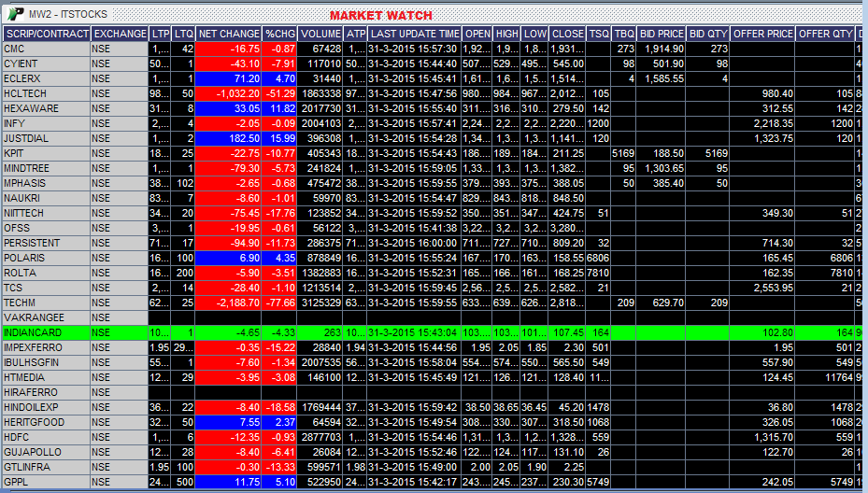Click the EXCHANGE column header
The width and height of the screenshot is (868, 493).
(x=120, y=34)
